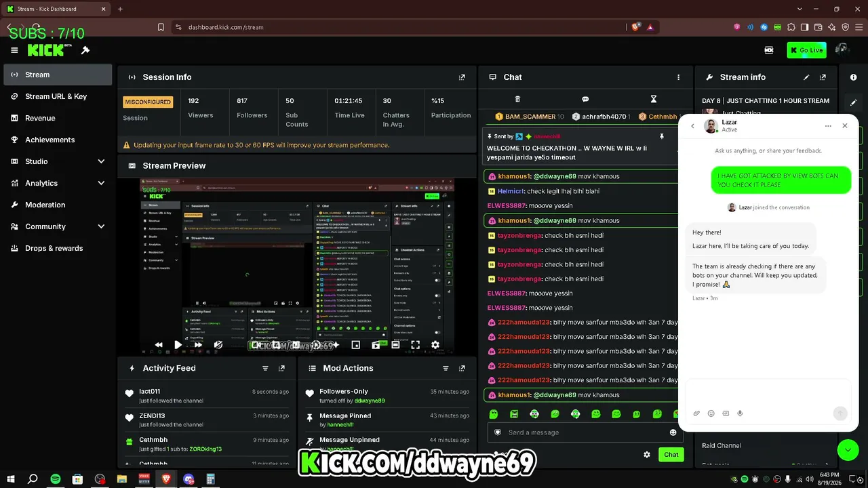Open the chat bubble option in Chat toolbar
Viewport: 868px width, 488px height.
point(585,99)
